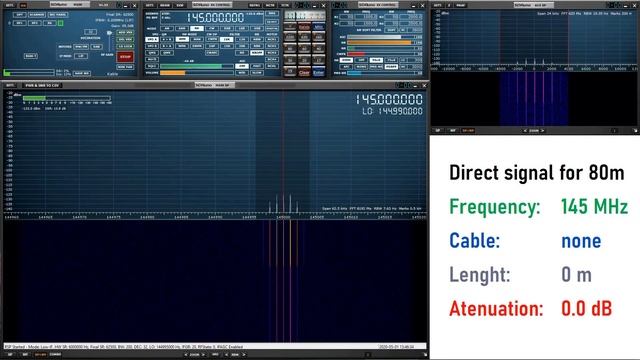Click B > A VFO copy button
Viewport: 640px width, 360px height.
click(167, 46)
